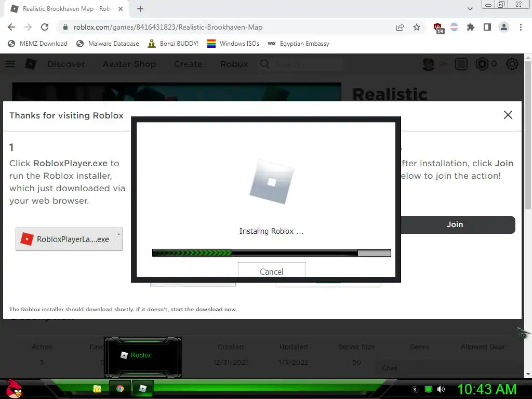Open the Malware Database bookmark
This screenshot has width=532, height=399.
108,44
